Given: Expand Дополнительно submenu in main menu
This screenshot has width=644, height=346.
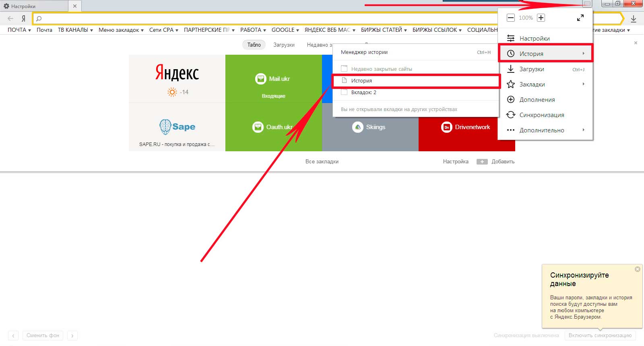Looking at the screenshot, I should [545, 130].
